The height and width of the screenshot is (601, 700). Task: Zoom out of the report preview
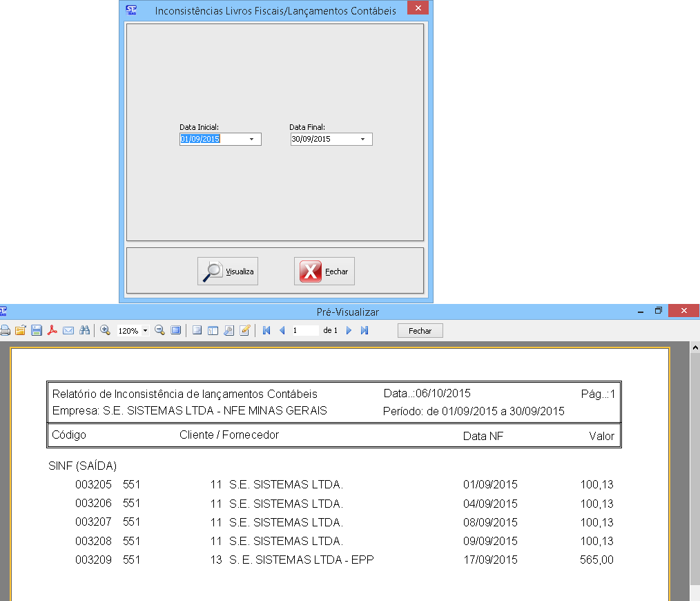coord(159,331)
